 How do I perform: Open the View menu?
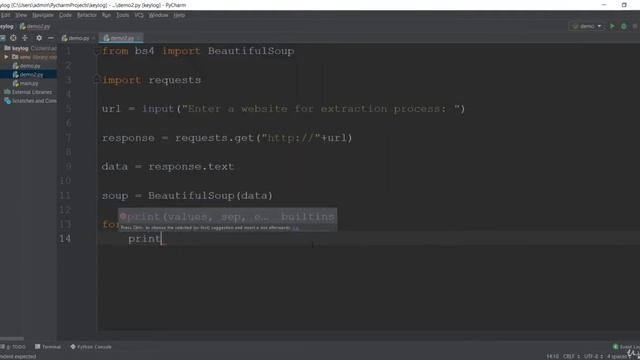point(21,15)
